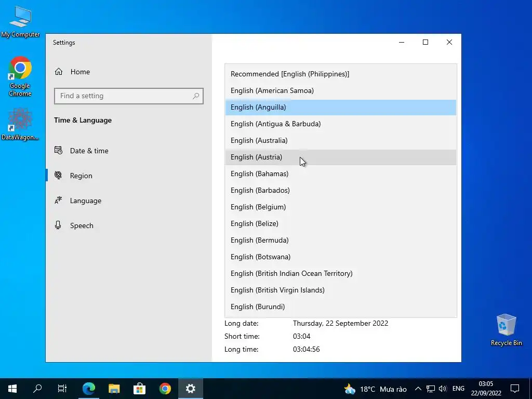Screen dimensions: 532x399
Task: Select English (American Samoa) in list
Action: pyautogui.click(x=341, y=90)
